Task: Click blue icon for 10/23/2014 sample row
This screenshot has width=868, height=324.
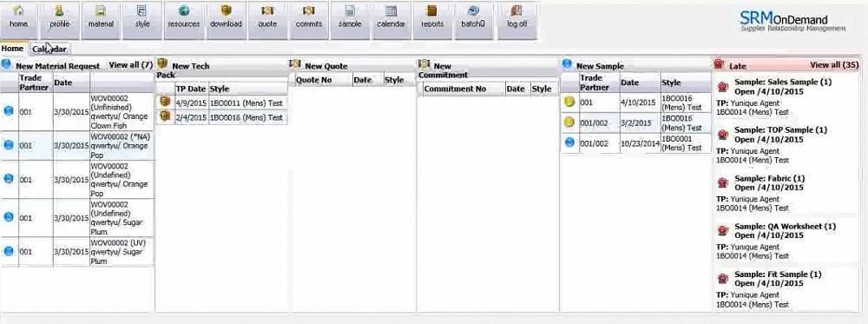Action: click(569, 142)
